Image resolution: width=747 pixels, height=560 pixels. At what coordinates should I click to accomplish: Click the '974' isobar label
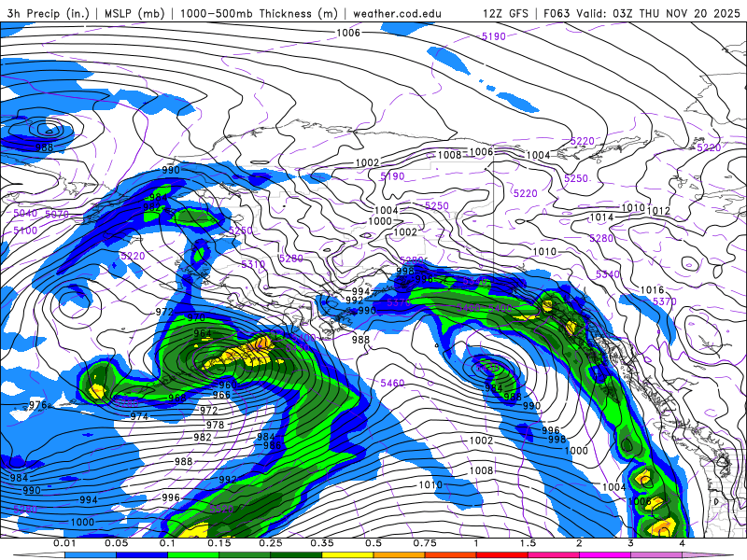tap(139, 416)
